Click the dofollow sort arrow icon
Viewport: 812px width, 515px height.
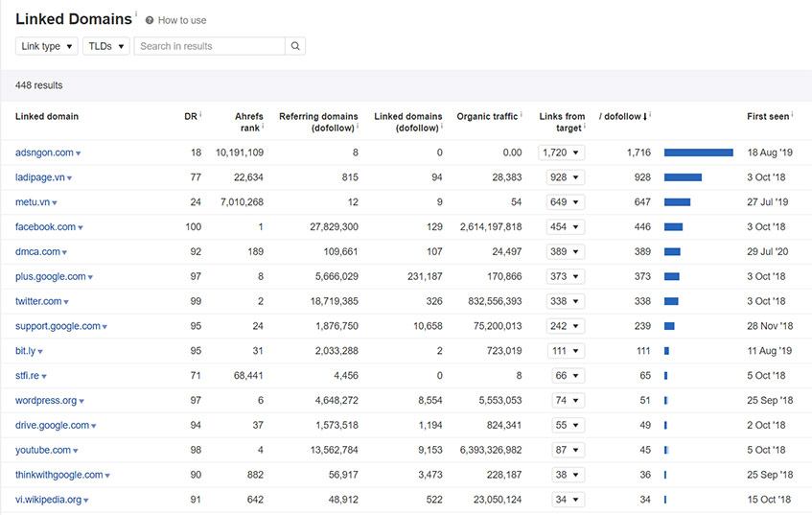645,117
